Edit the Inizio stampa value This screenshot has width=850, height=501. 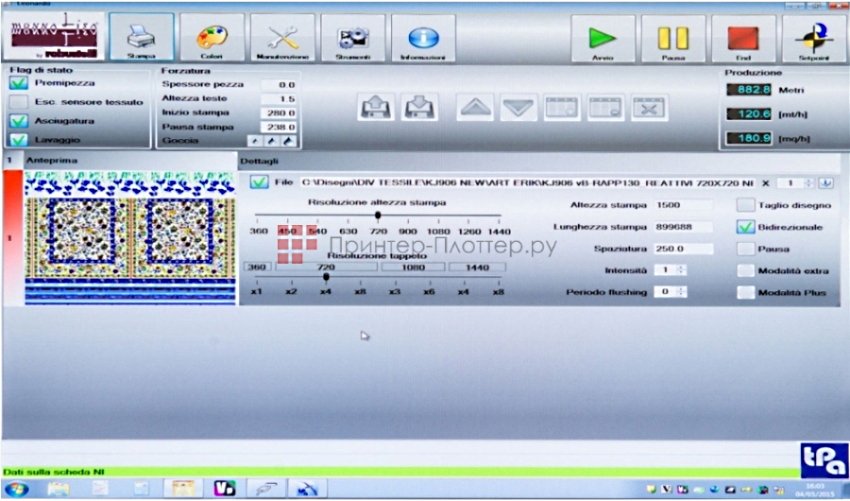pyautogui.click(x=279, y=113)
